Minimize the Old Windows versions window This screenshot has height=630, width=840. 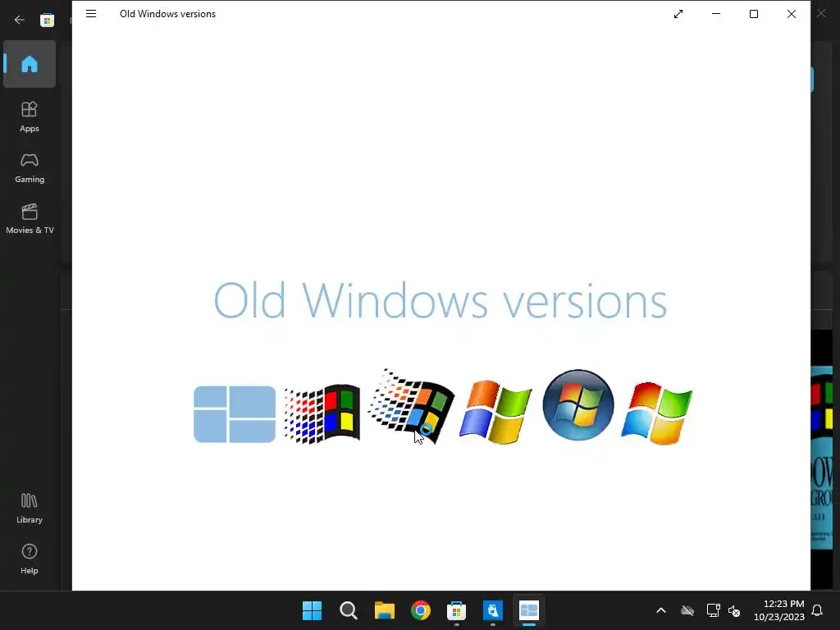(x=715, y=14)
